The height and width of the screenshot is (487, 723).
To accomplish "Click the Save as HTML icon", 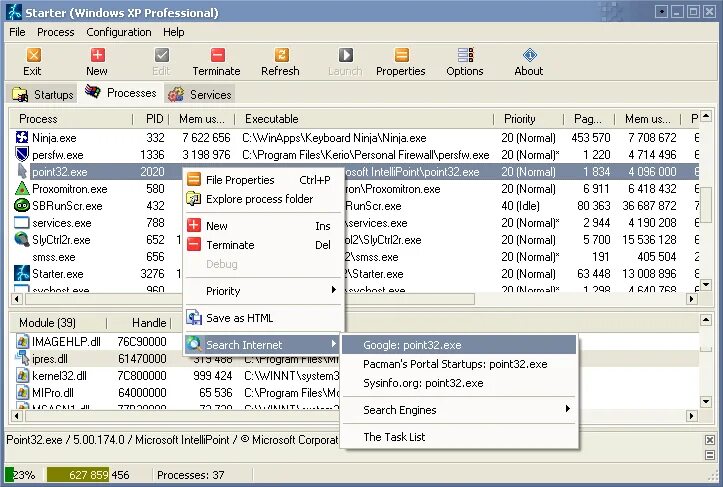I will pyautogui.click(x=194, y=318).
